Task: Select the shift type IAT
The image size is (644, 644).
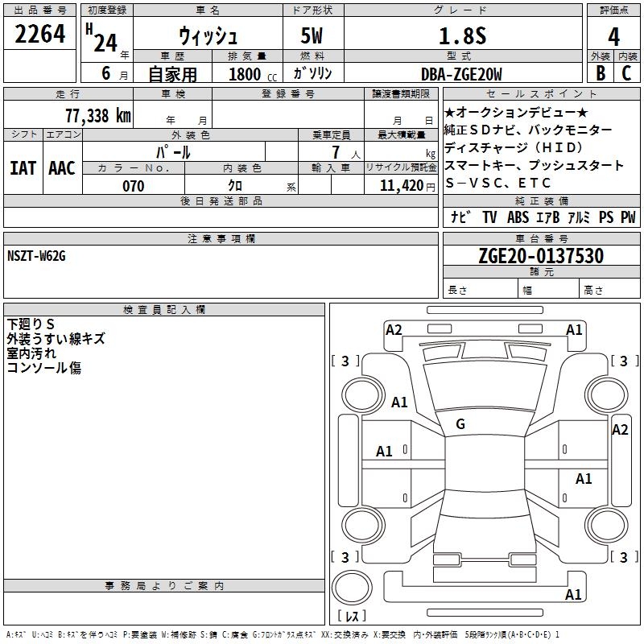Action: [23, 168]
